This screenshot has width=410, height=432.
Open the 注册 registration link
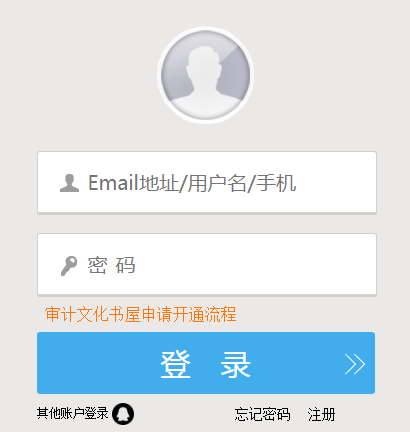point(321,414)
